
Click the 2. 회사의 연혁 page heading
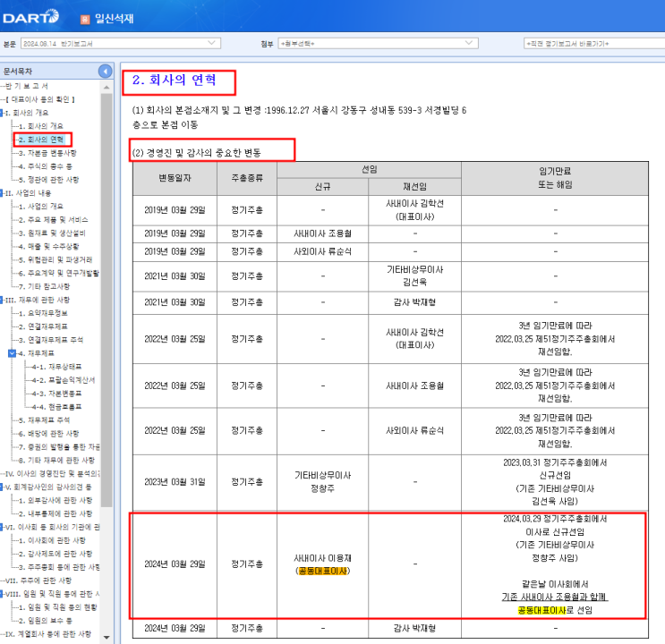point(175,80)
